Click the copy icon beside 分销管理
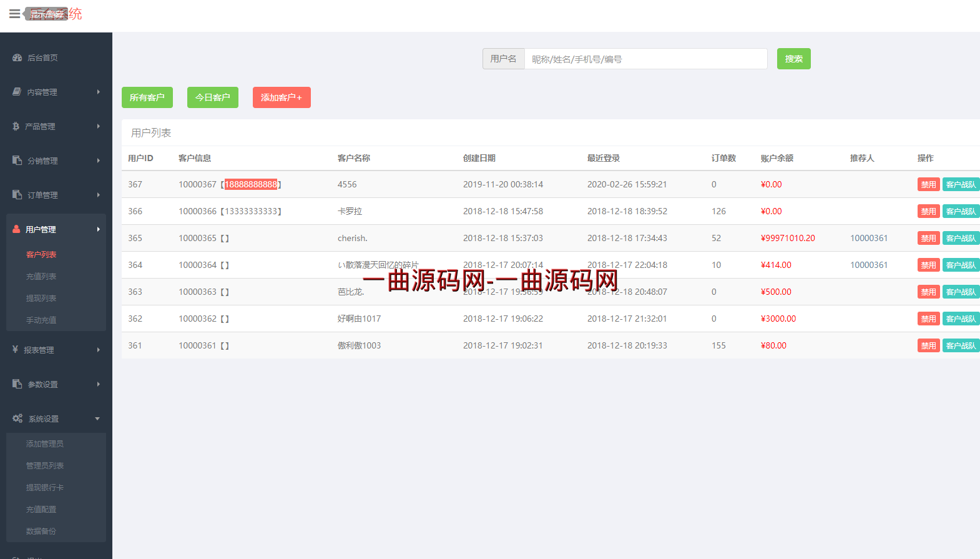Image resolution: width=980 pixels, height=559 pixels. (17, 161)
